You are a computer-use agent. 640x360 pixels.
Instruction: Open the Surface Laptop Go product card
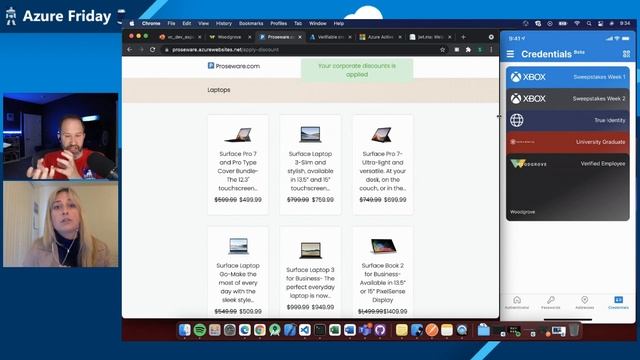click(x=238, y=273)
